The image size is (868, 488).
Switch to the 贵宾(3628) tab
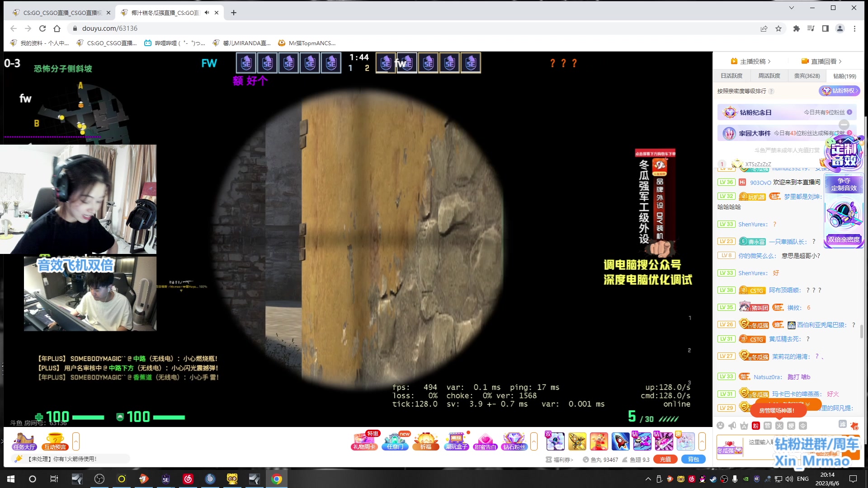click(807, 76)
